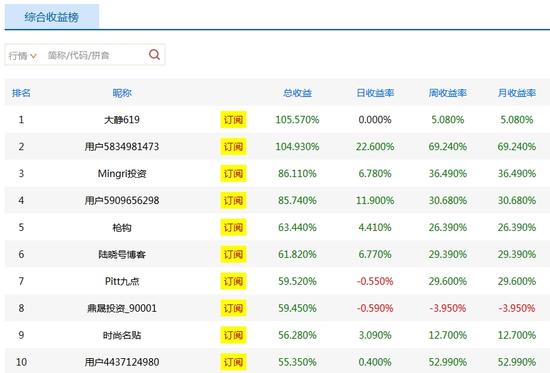The width and height of the screenshot is (550, 373).
Task: Click total return 59.520%
Action: [297, 281]
